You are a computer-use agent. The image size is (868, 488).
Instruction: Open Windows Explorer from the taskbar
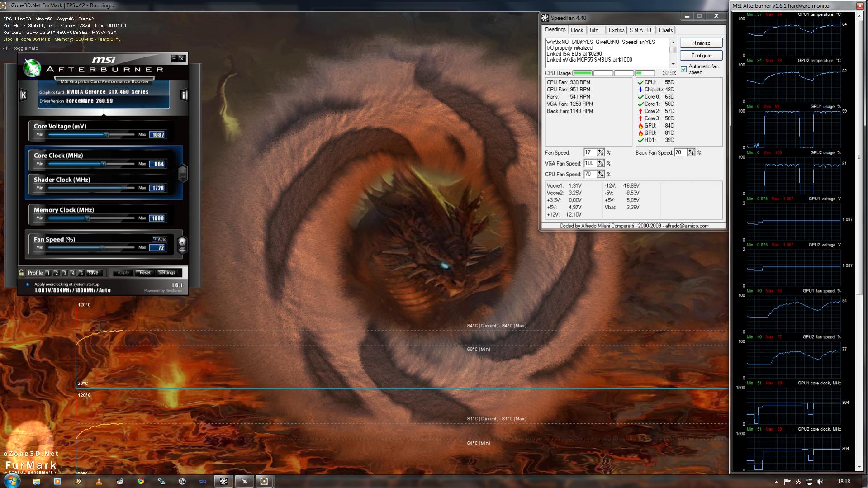pyautogui.click(x=36, y=481)
